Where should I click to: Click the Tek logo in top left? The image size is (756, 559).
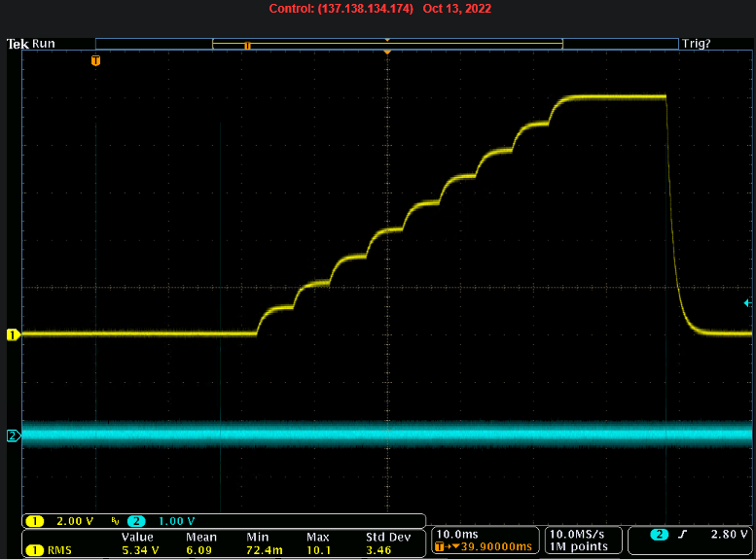pos(17,44)
